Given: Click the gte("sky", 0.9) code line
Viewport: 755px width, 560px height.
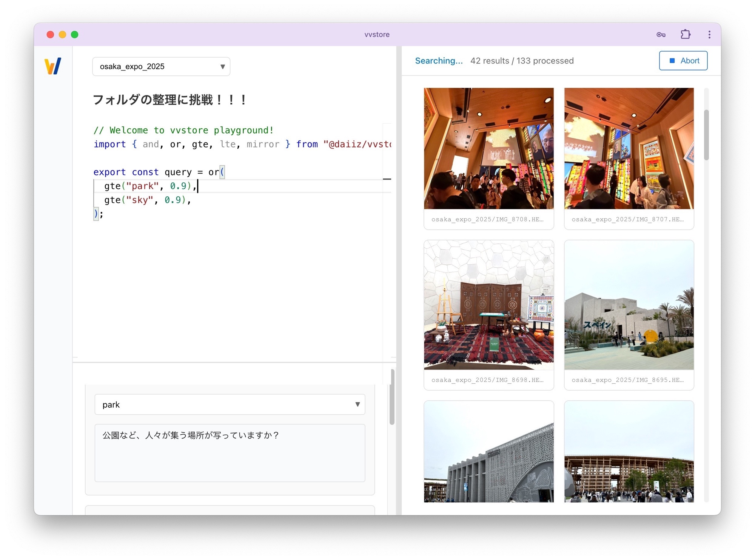Looking at the screenshot, I should (148, 200).
